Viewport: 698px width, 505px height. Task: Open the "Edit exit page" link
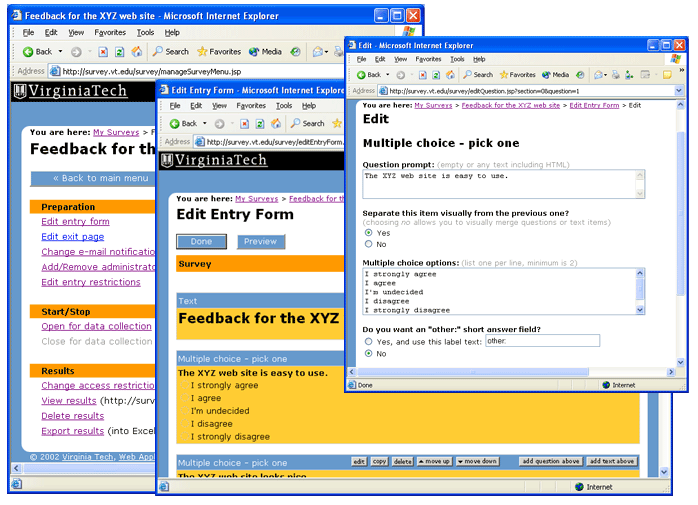pyautogui.click(x=72, y=237)
